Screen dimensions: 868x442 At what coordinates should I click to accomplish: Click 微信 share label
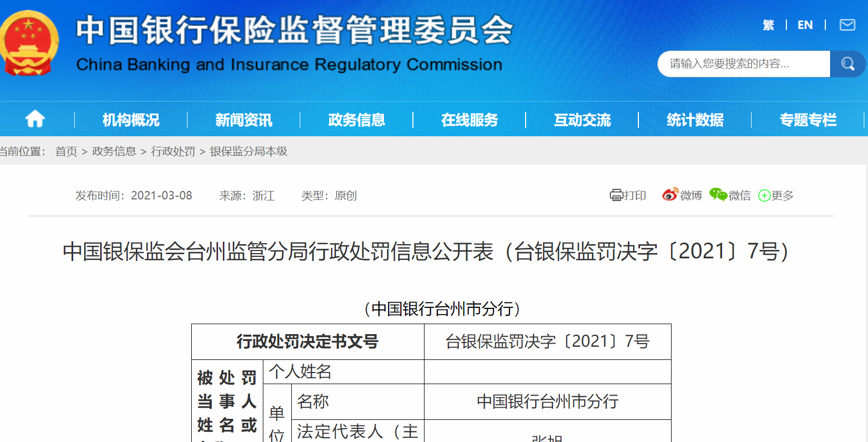[x=739, y=196]
